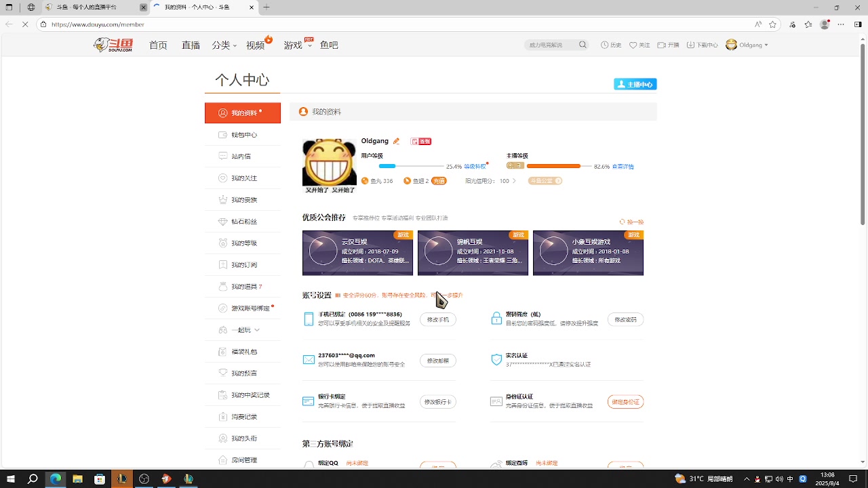The height and width of the screenshot is (488, 868).
Task: Open a new browser tab
Action: coord(267,7)
